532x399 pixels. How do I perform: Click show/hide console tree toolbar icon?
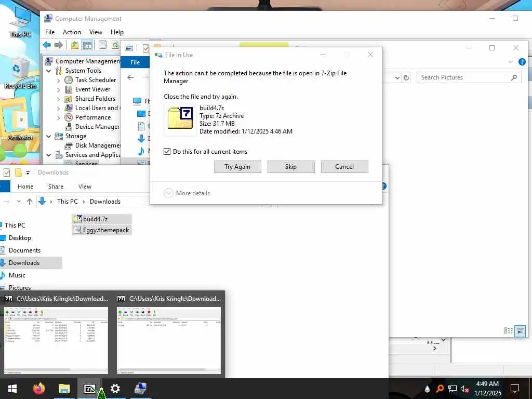click(87, 45)
